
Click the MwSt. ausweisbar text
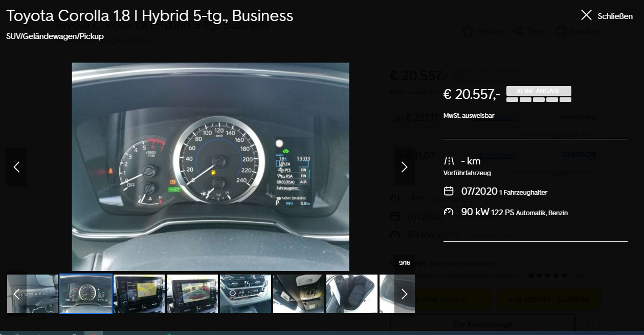[x=469, y=116]
